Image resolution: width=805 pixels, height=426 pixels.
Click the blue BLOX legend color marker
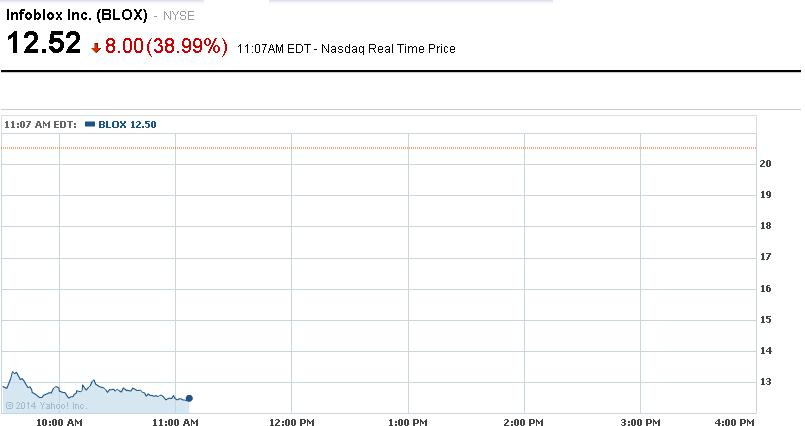pos(90,125)
